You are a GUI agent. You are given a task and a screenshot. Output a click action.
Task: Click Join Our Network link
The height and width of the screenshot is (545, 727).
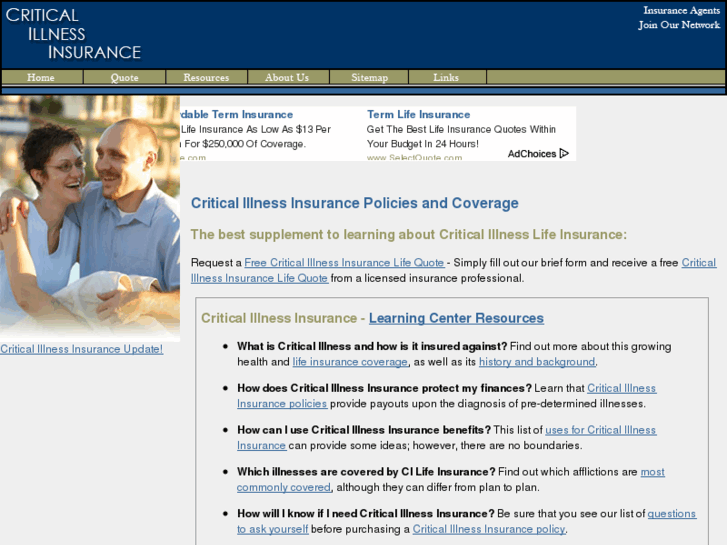coord(679,25)
